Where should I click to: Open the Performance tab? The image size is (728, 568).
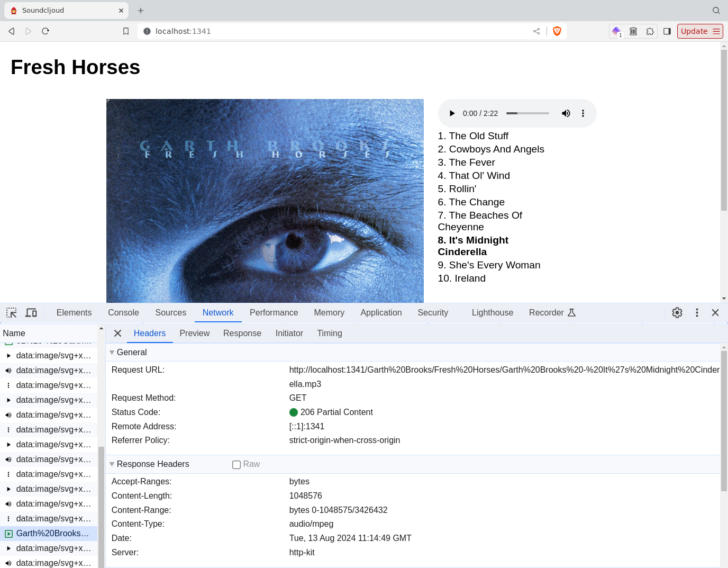pos(274,313)
